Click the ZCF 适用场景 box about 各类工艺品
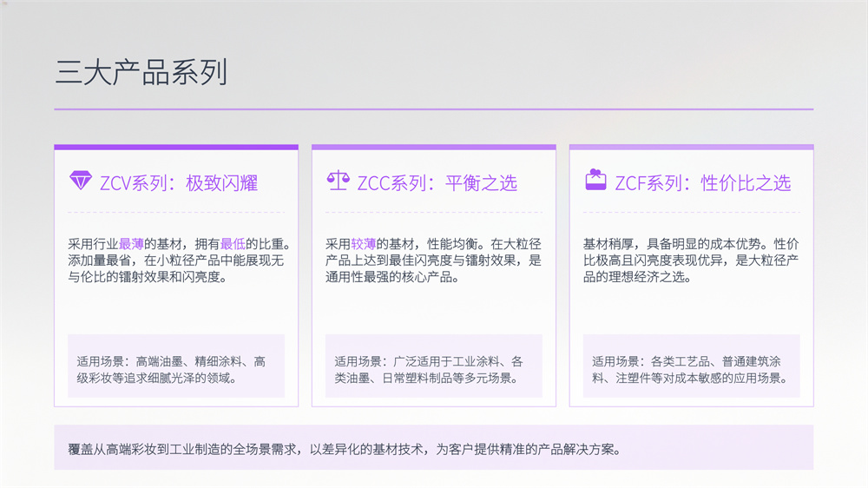This screenshot has width=868, height=488. [692, 366]
